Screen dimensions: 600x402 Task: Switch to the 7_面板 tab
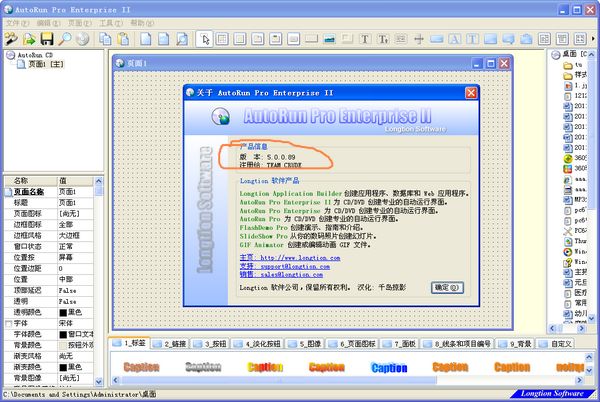pyautogui.click(x=399, y=344)
